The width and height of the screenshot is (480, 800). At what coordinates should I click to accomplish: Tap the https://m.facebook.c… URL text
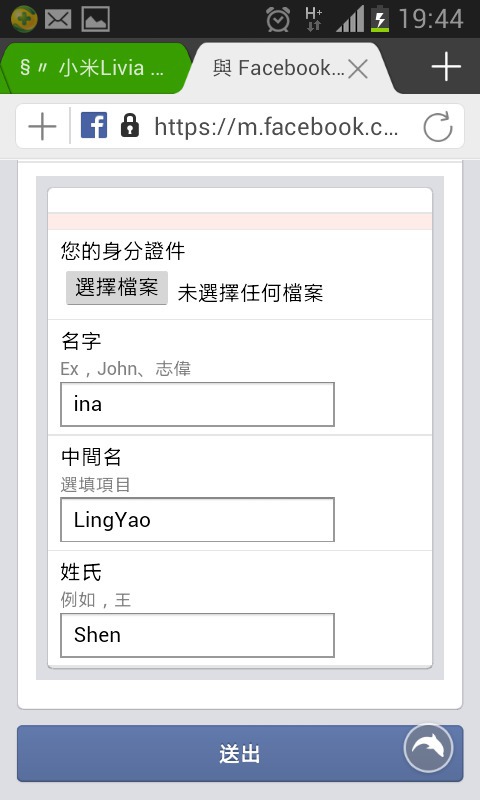coord(276,127)
